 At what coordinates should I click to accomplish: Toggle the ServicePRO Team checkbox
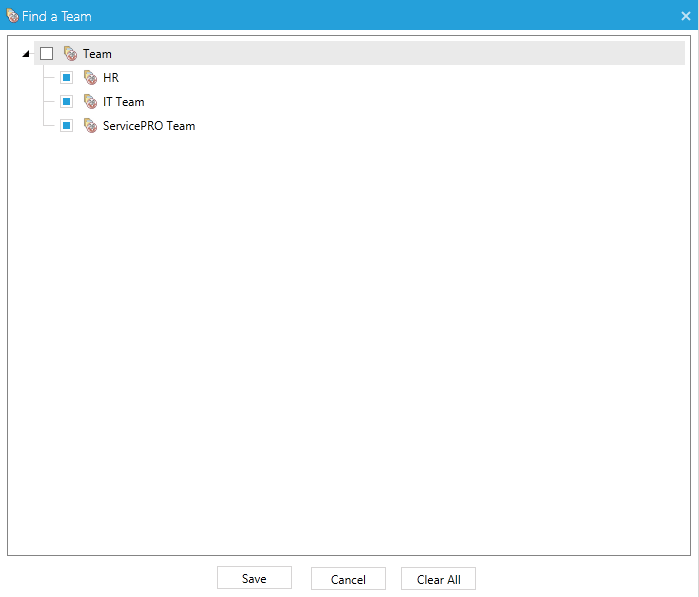click(66, 126)
